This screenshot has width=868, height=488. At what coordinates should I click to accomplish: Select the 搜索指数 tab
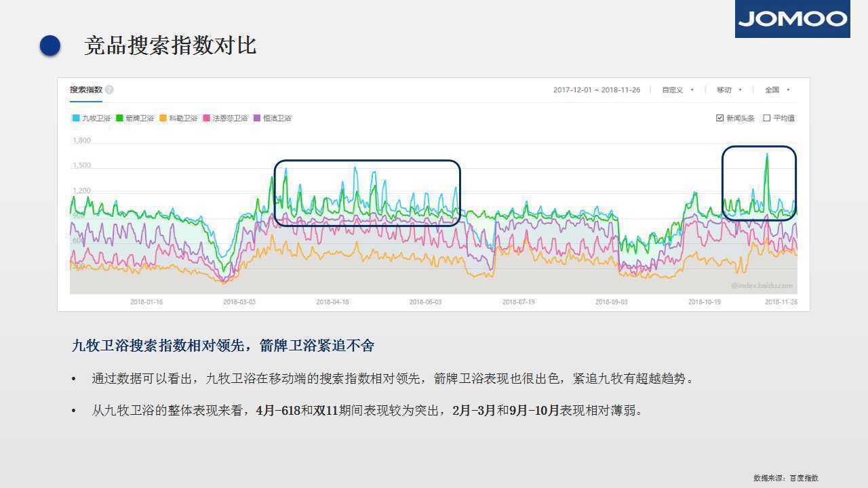86,89
